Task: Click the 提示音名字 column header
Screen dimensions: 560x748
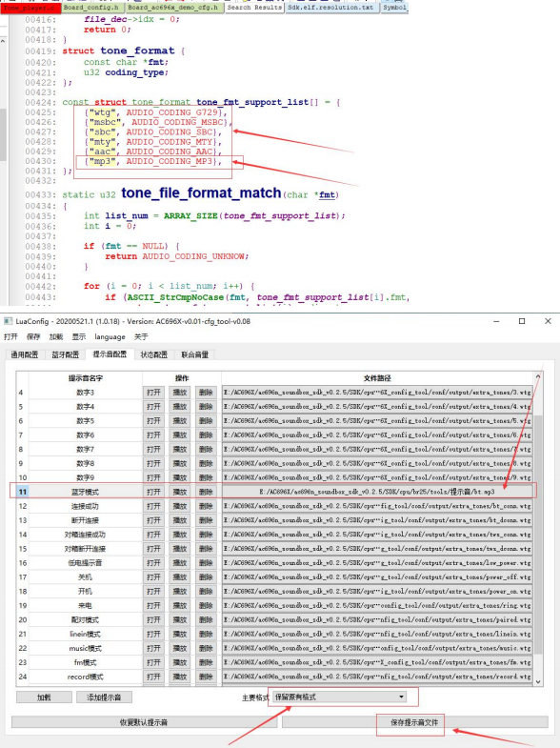Action: [x=86, y=378]
